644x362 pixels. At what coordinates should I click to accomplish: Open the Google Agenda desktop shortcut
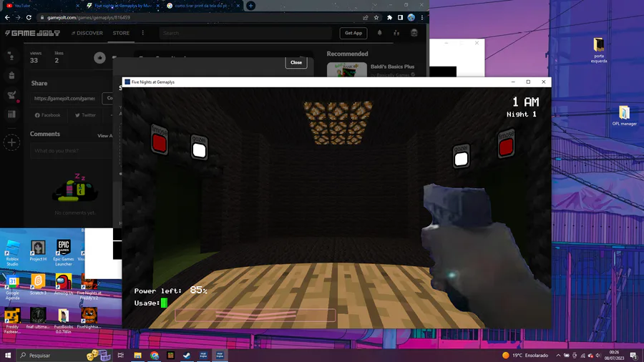(x=12, y=288)
